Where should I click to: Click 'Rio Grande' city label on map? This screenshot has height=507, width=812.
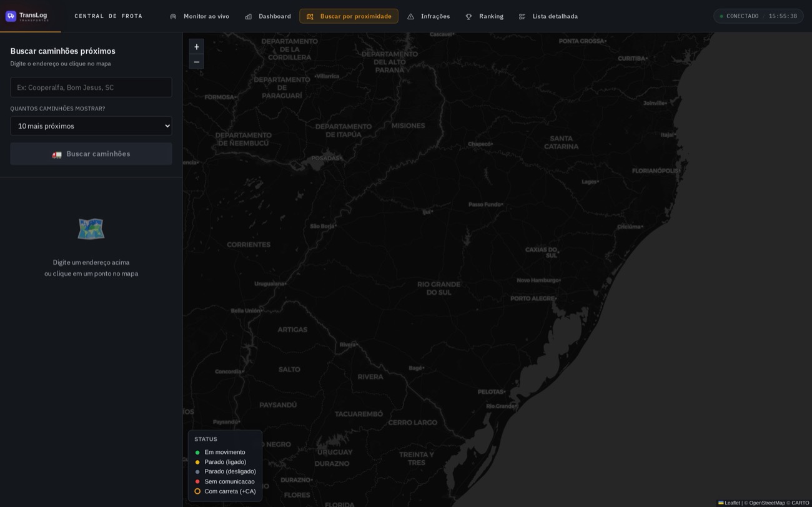tap(501, 406)
